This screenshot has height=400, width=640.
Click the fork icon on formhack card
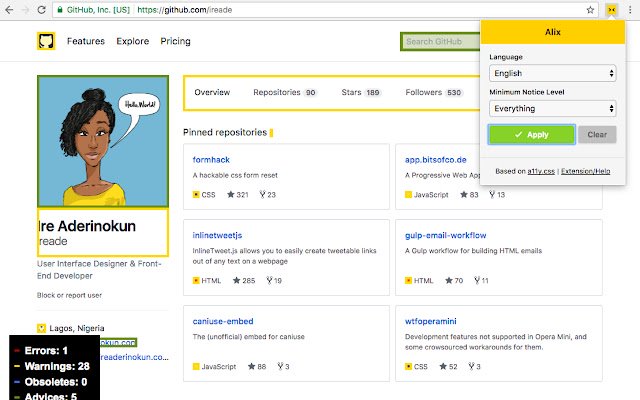click(x=262, y=194)
